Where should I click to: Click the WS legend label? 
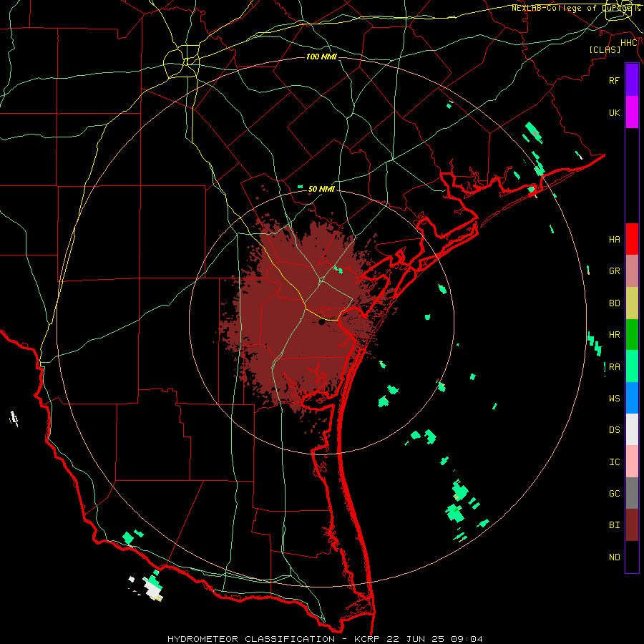tap(614, 399)
